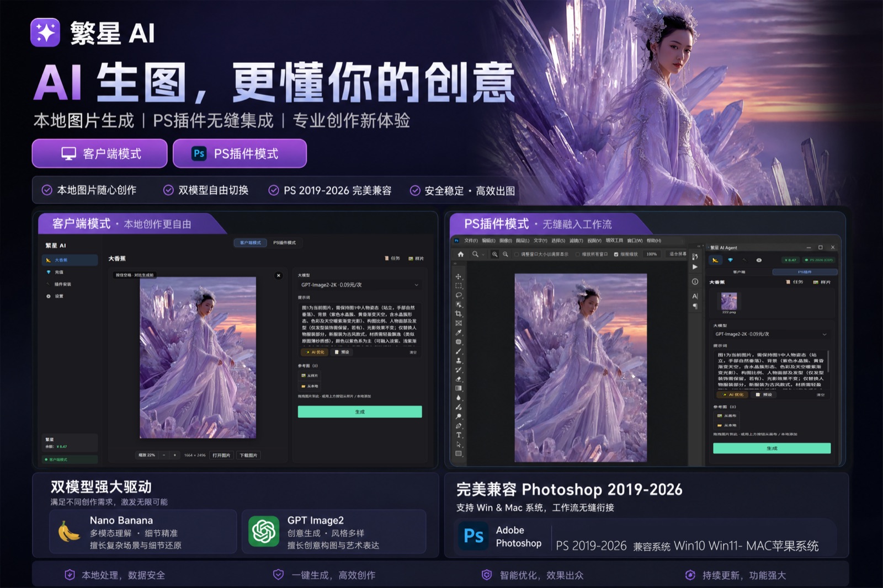Open the model dropdown in client window
The image size is (883, 588).
pos(359,285)
